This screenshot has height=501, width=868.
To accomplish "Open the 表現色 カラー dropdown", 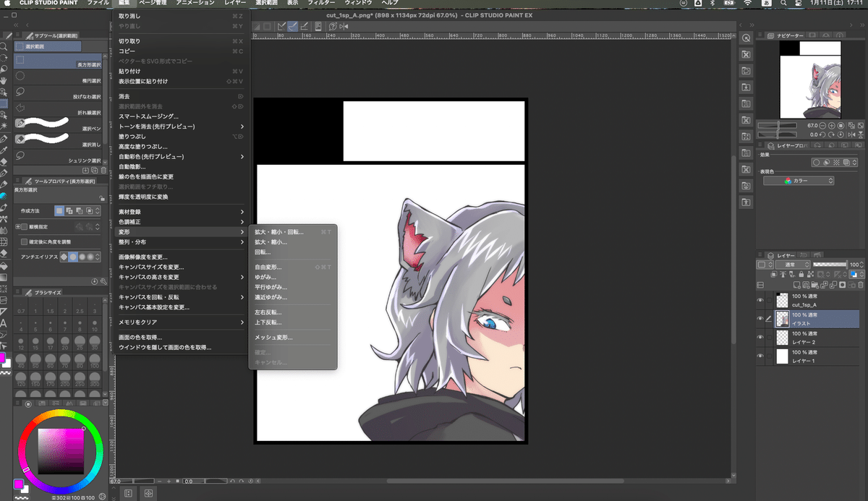I will coord(799,181).
